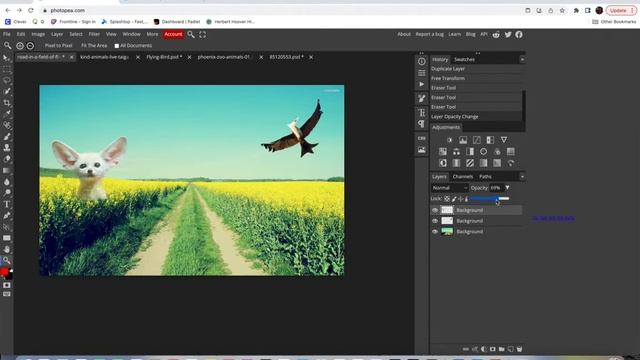The image size is (640, 360).
Task: Open the Reddit link icon
Action: pyautogui.click(x=496, y=35)
